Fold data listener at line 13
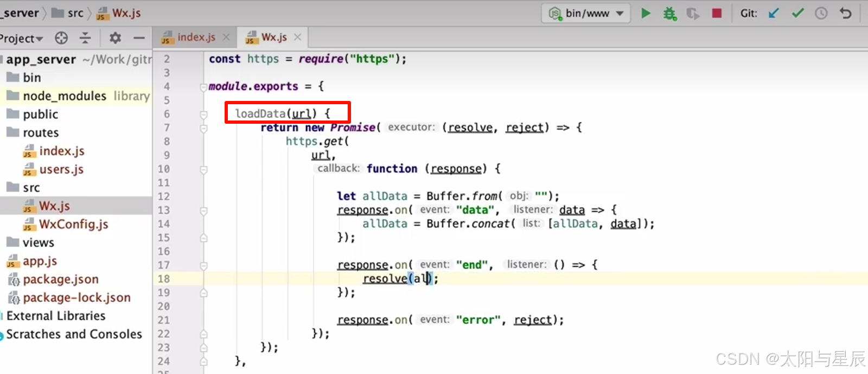Image resolution: width=868 pixels, height=374 pixels. (203, 211)
